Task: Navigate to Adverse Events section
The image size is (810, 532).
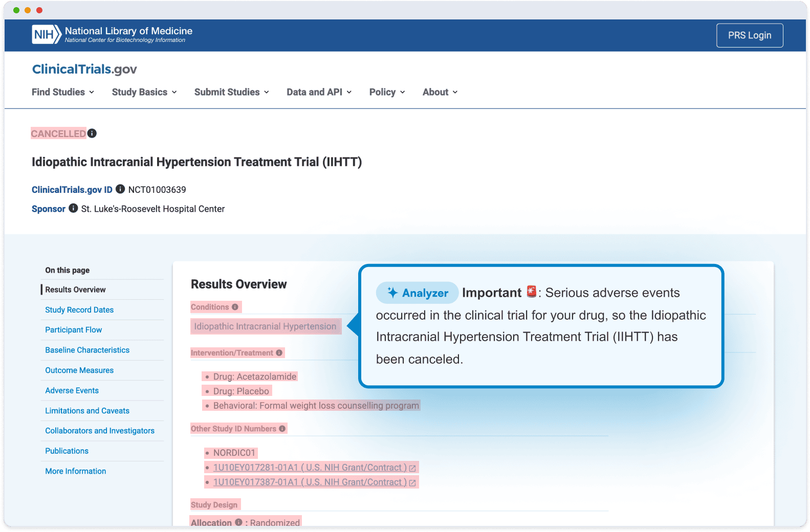Action: click(72, 390)
